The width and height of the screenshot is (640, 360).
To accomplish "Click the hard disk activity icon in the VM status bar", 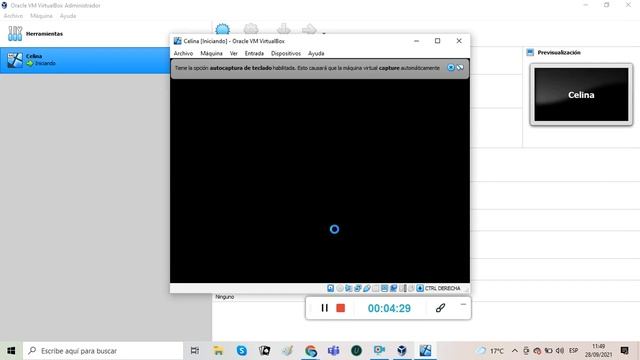I will click(331, 288).
